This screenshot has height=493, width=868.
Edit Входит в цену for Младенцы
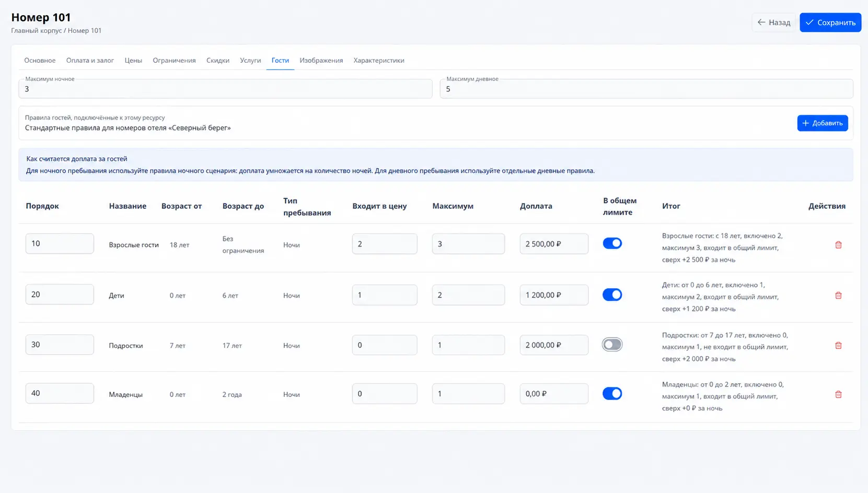point(385,394)
